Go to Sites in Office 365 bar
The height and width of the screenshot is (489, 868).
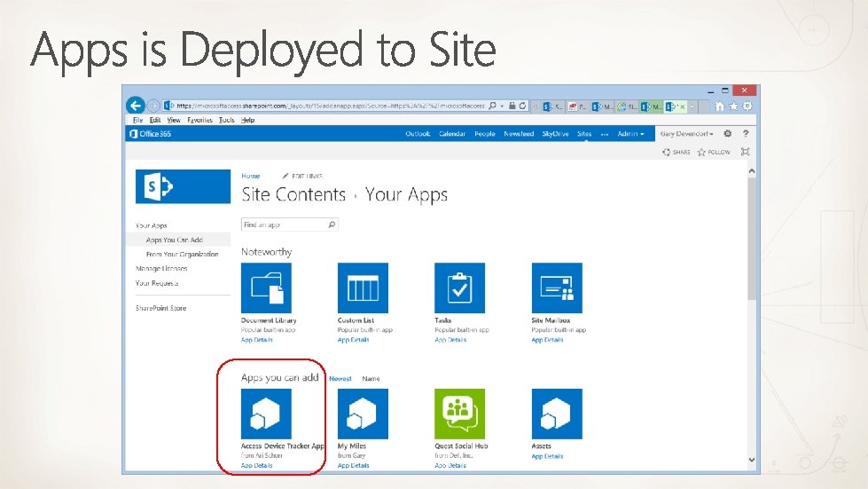584,133
